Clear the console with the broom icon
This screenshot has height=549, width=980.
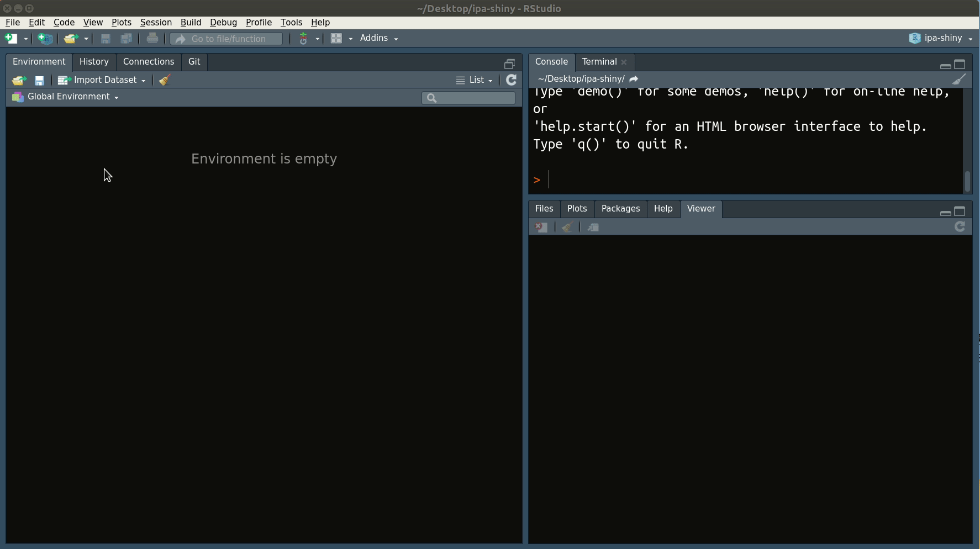tap(959, 80)
